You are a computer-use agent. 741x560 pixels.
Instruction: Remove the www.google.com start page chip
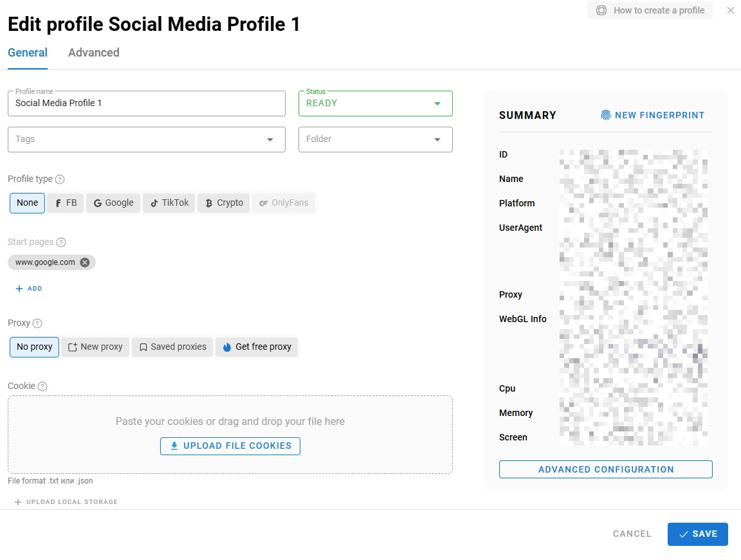85,262
